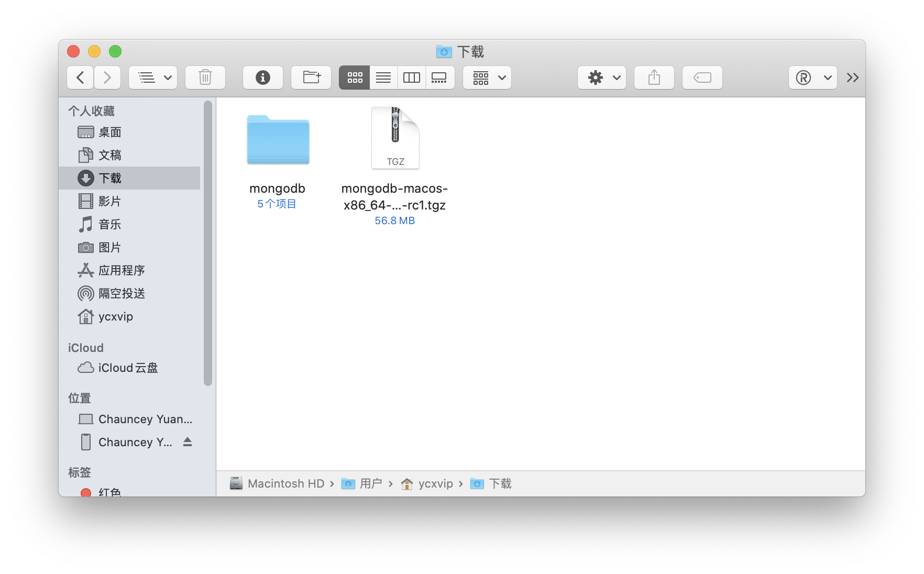Zoom the window with green button

pos(115,51)
